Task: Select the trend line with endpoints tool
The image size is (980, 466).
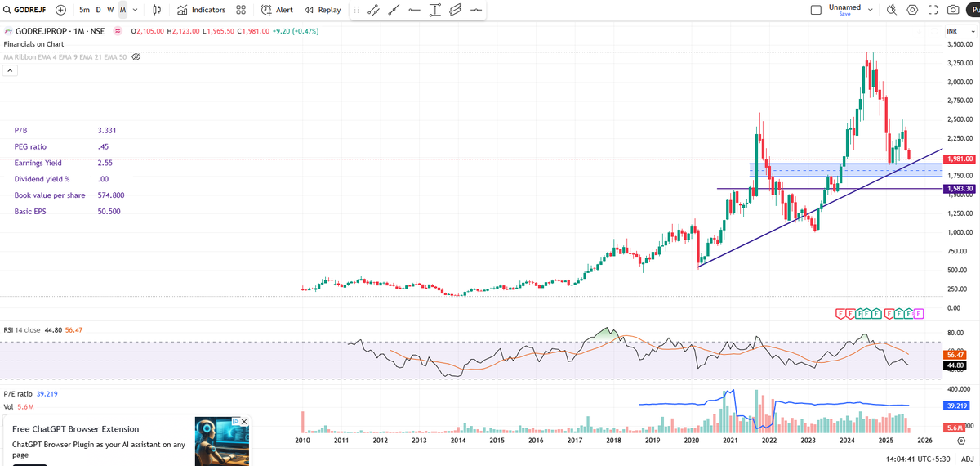Action: (373, 10)
